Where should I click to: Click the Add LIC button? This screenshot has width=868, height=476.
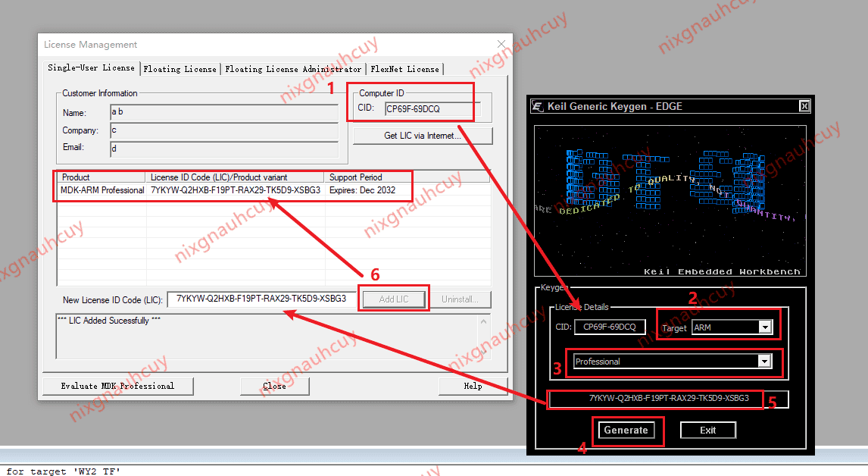[x=394, y=299]
